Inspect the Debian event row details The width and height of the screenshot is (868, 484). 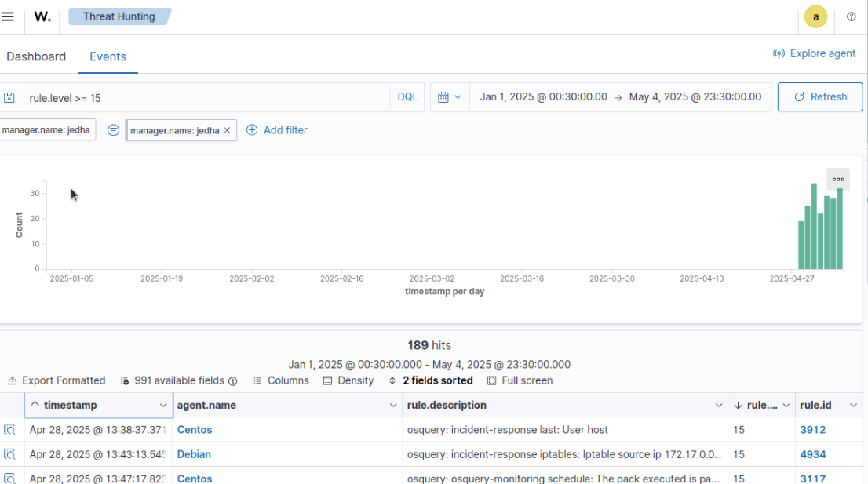point(9,454)
